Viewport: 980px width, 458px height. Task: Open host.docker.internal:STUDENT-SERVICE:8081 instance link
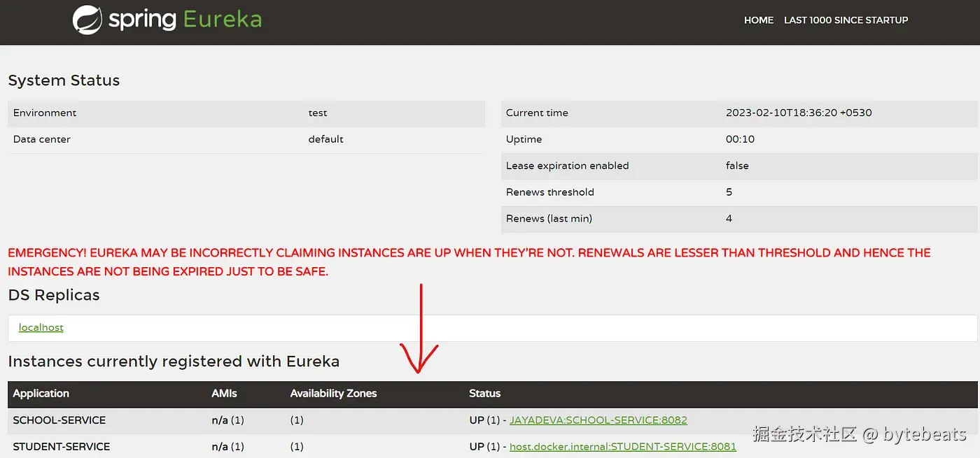[x=623, y=446]
